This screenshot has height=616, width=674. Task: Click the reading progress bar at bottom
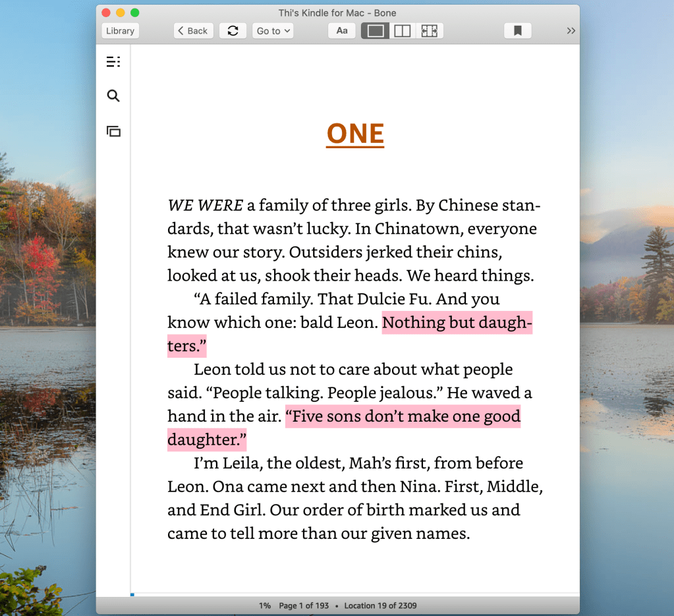[x=354, y=594]
